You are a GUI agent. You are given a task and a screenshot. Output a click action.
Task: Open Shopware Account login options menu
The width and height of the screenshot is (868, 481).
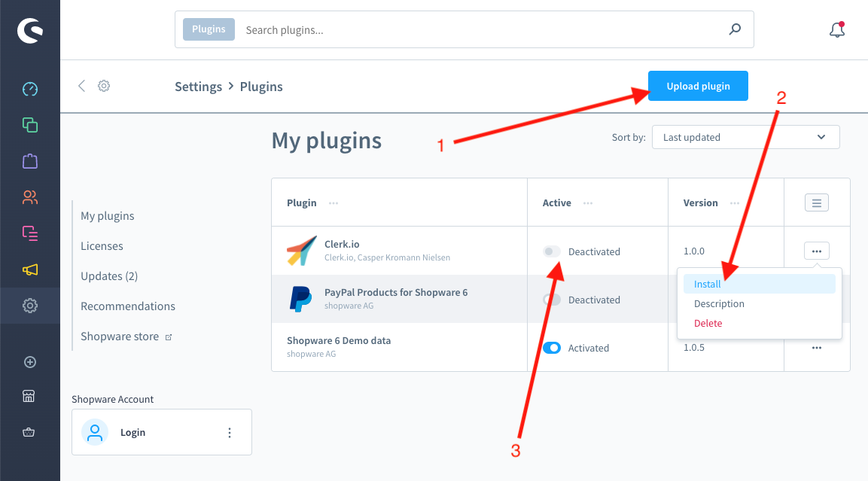coord(230,433)
